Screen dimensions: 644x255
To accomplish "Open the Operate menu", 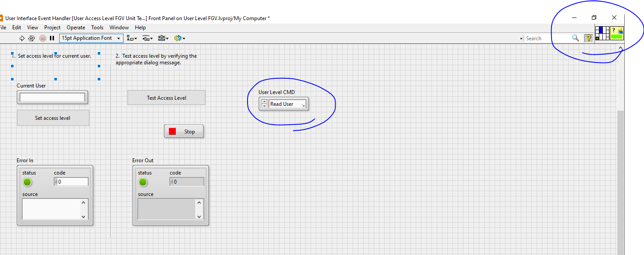I will point(75,27).
